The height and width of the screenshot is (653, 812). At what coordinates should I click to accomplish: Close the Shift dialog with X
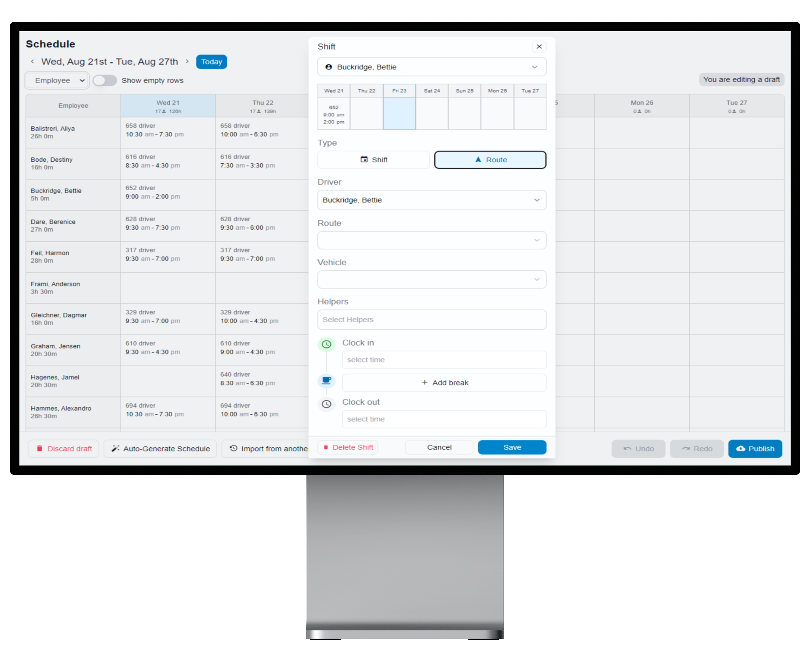pos(539,47)
